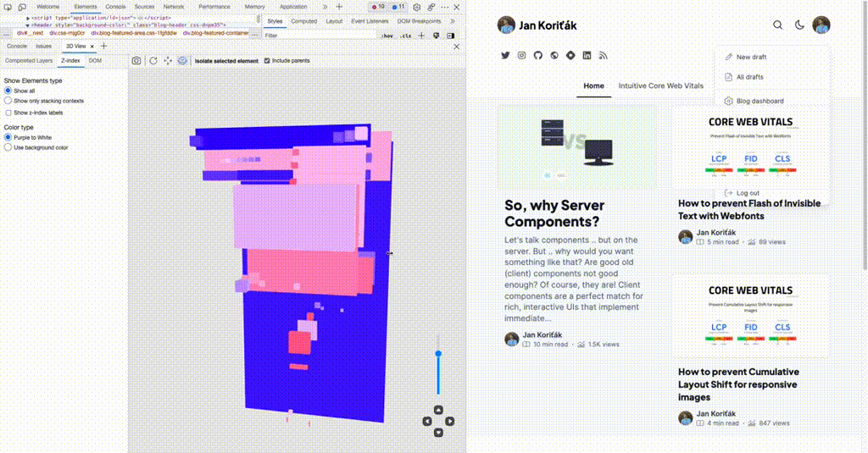
Task: Select Use background color radio
Action: tap(8, 147)
